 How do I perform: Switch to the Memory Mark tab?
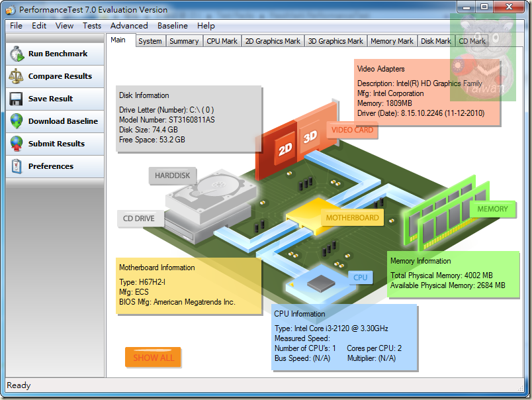pyautogui.click(x=392, y=41)
